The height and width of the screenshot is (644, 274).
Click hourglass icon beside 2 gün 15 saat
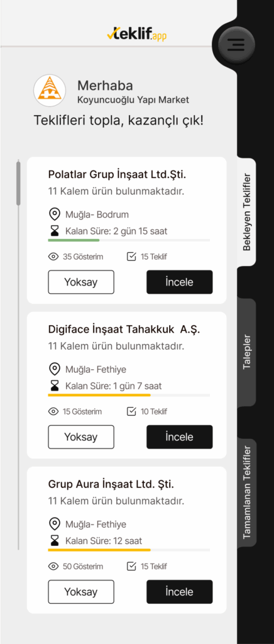pyautogui.click(x=54, y=231)
